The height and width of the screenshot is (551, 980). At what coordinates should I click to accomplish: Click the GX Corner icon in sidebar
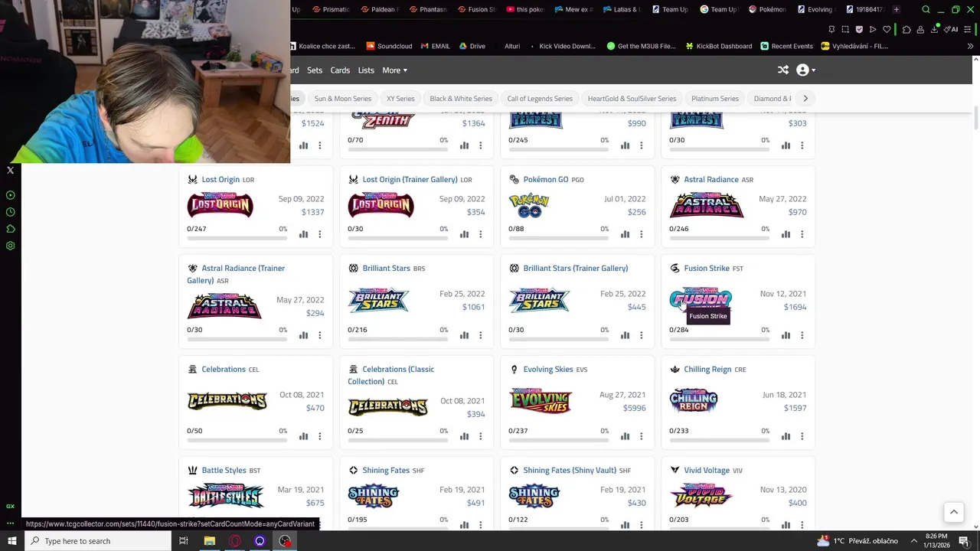[x=11, y=506]
